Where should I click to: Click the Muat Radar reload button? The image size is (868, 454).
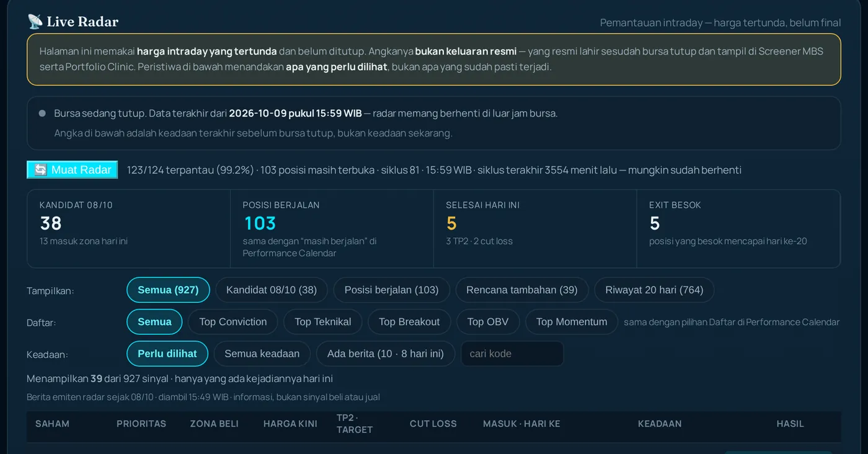pos(73,170)
